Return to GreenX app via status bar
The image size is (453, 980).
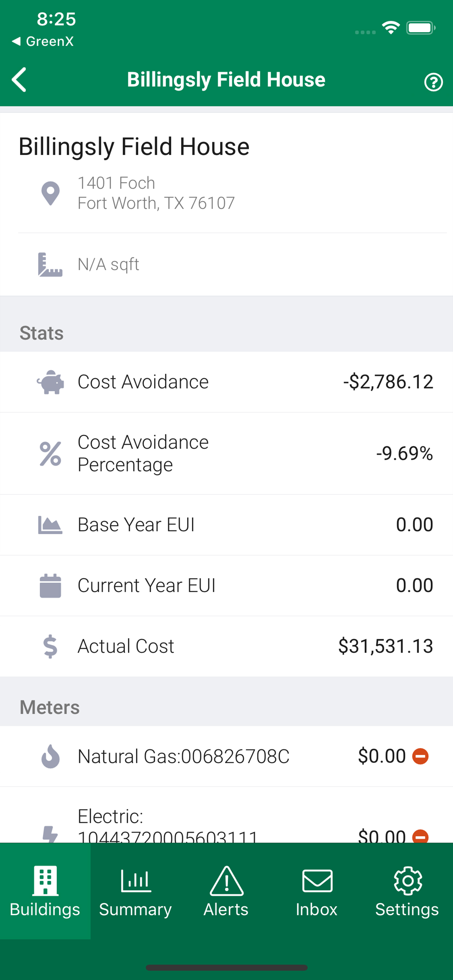point(43,41)
